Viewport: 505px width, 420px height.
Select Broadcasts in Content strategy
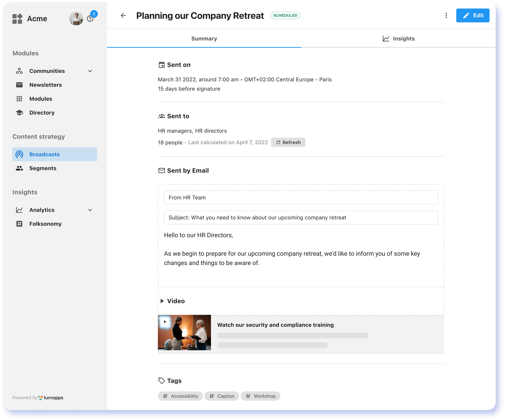[55, 154]
